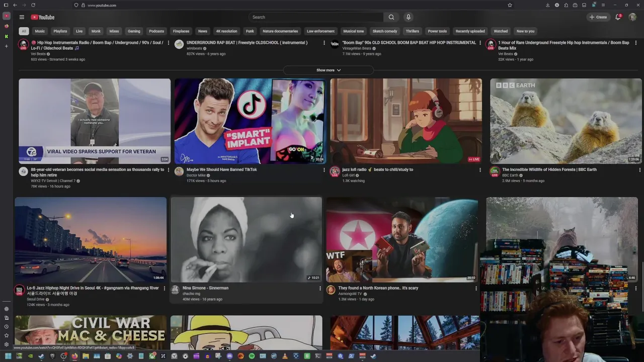Open the Asmongold TV channel avatar
The width and height of the screenshot is (644, 362).
coord(331,290)
